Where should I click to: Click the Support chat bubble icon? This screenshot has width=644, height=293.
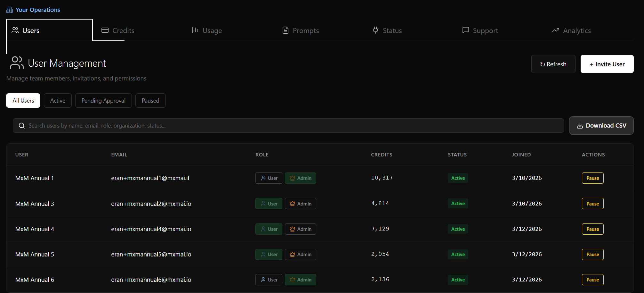(466, 30)
